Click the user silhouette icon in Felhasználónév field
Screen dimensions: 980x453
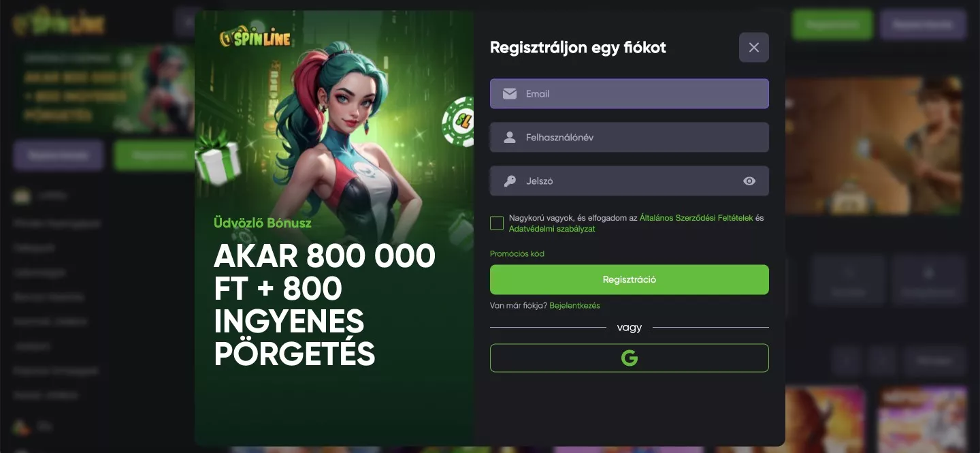510,138
